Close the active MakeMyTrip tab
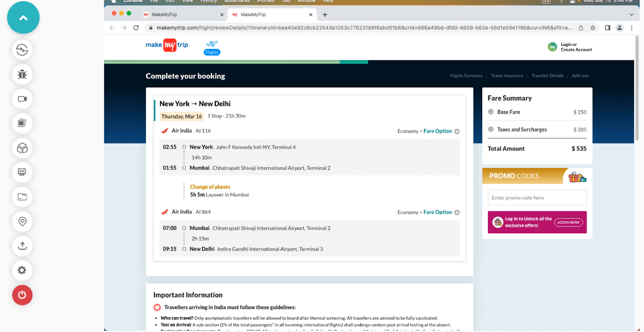 coord(311,14)
